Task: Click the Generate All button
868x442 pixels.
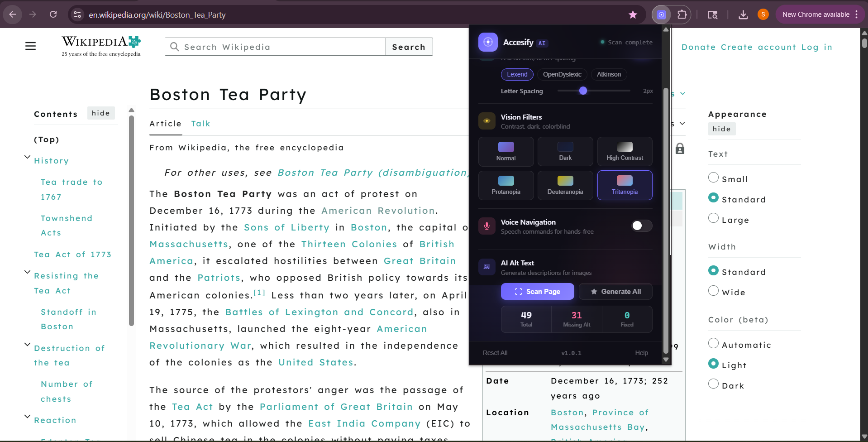Action: 615,292
